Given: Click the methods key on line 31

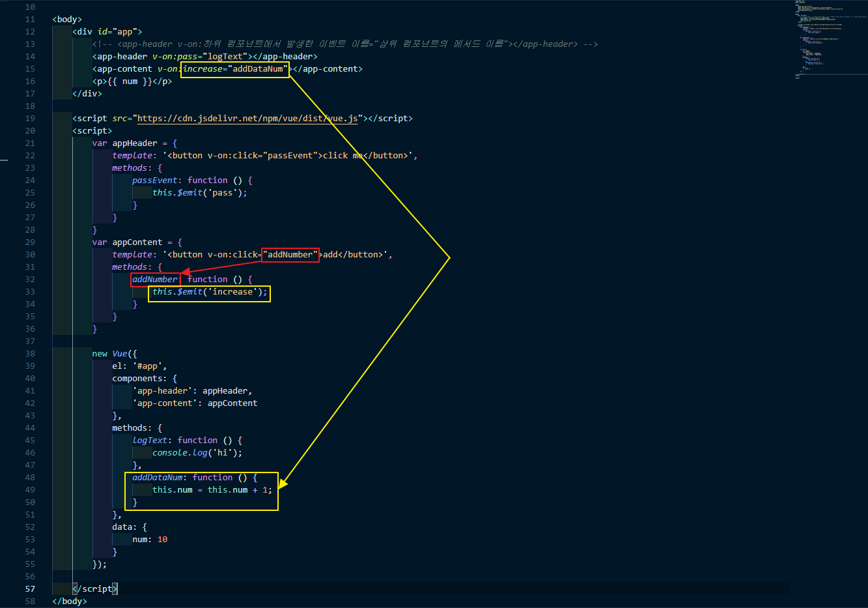Looking at the screenshot, I should pyautogui.click(x=130, y=267).
